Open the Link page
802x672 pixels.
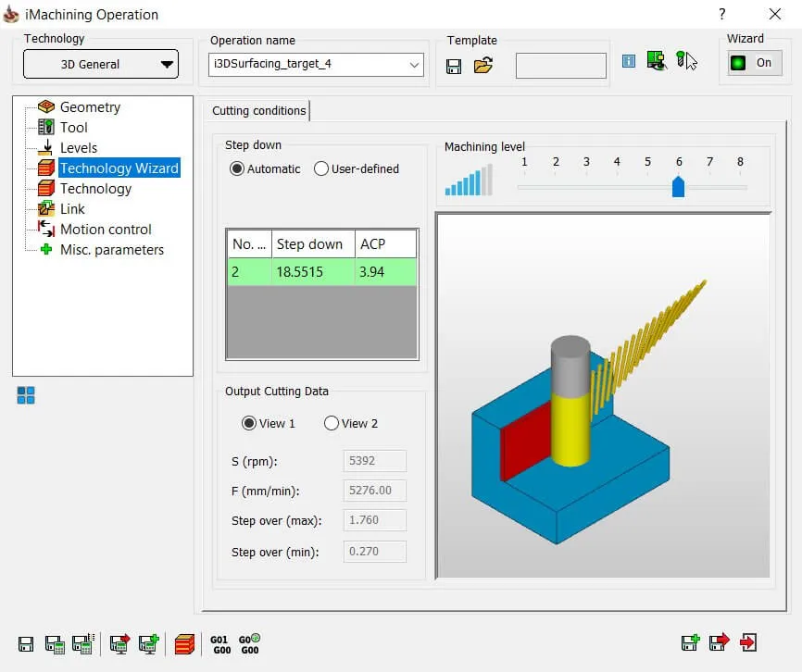[x=72, y=209]
